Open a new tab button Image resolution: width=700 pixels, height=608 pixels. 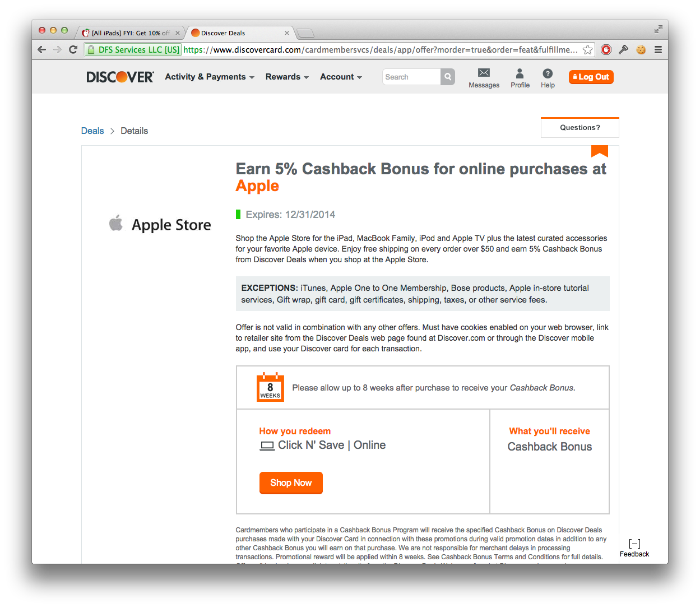pos(305,33)
